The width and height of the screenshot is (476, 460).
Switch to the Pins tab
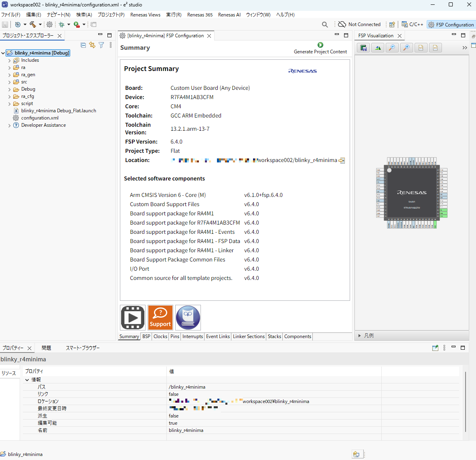(175, 336)
